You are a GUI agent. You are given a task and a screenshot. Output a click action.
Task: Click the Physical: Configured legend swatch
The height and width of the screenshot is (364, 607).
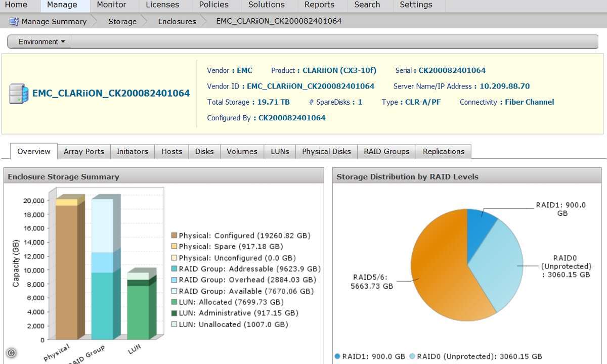click(174, 236)
